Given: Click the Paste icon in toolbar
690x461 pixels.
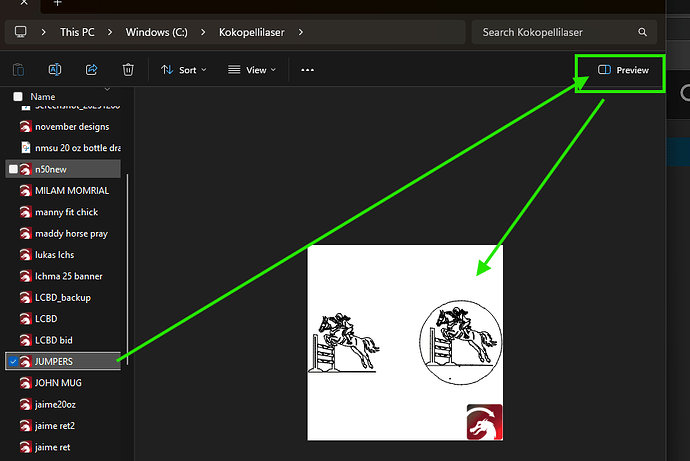Looking at the screenshot, I should pyautogui.click(x=18, y=70).
